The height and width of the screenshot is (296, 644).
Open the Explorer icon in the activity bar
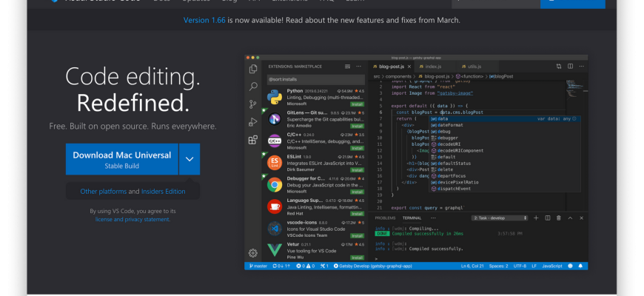253,69
